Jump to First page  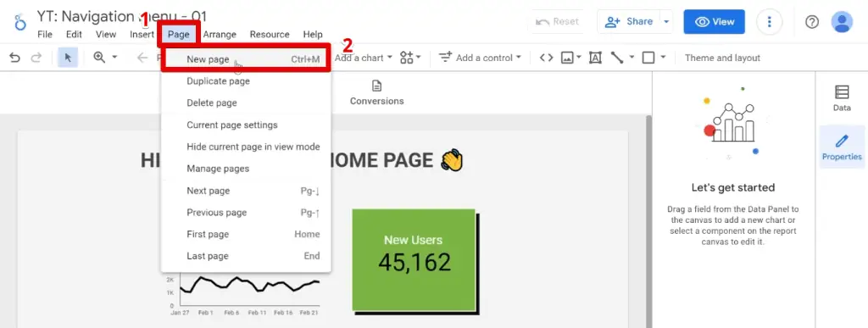click(246, 235)
